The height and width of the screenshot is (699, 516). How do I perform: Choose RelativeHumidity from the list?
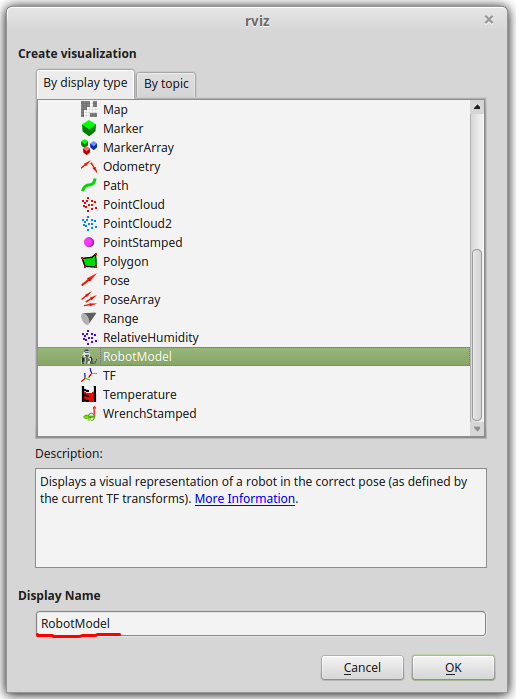pyautogui.click(x=151, y=337)
